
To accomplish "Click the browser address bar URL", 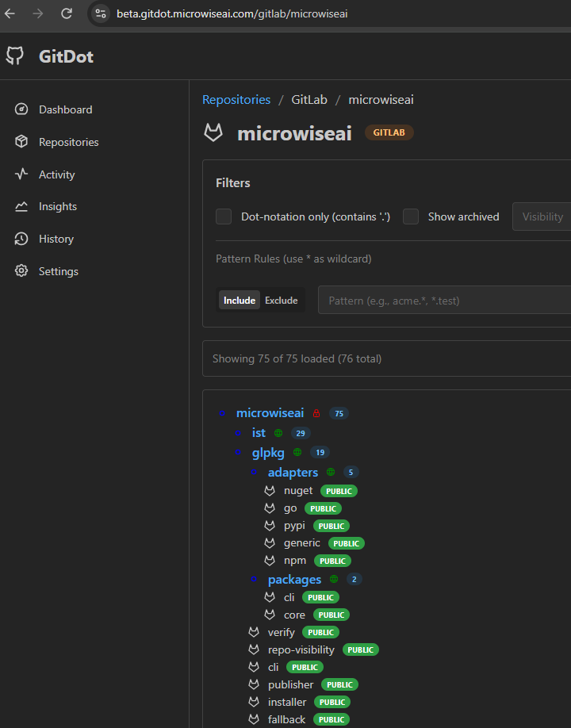I will click(x=232, y=13).
